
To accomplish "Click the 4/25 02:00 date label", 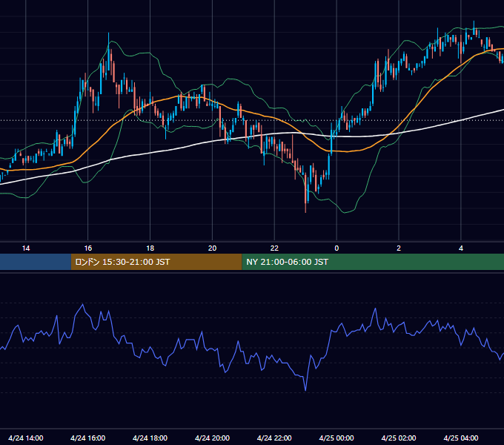I will 399,438.
